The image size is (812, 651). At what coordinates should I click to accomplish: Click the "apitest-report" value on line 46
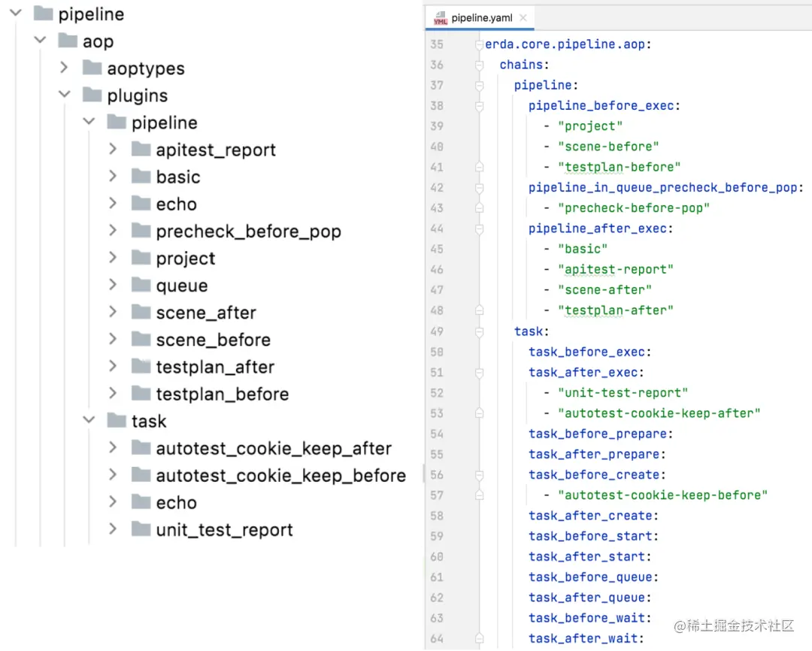615,269
